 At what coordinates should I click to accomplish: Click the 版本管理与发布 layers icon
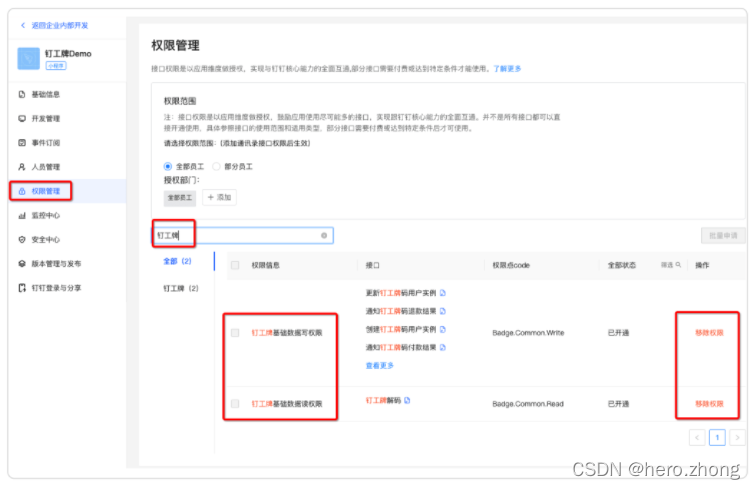point(22,264)
